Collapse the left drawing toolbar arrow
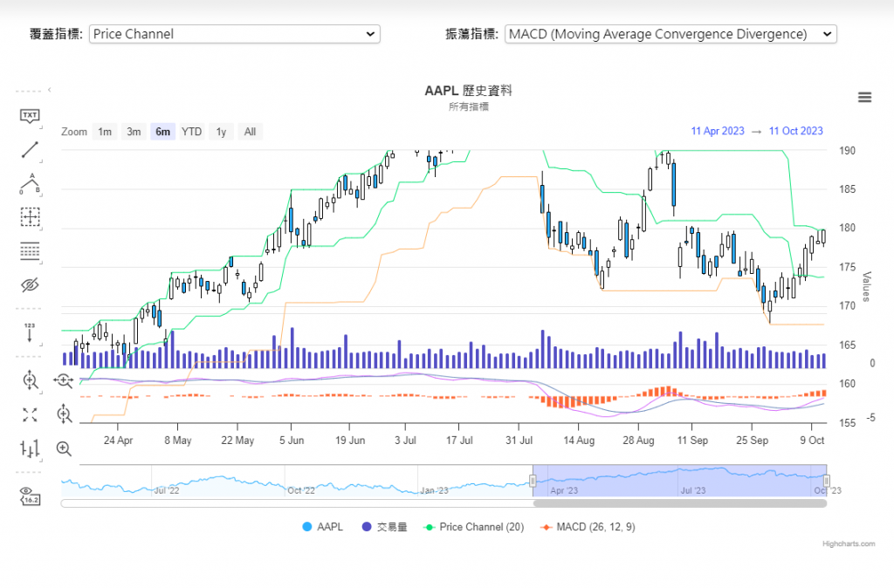The height and width of the screenshot is (588, 894). coord(50,90)
